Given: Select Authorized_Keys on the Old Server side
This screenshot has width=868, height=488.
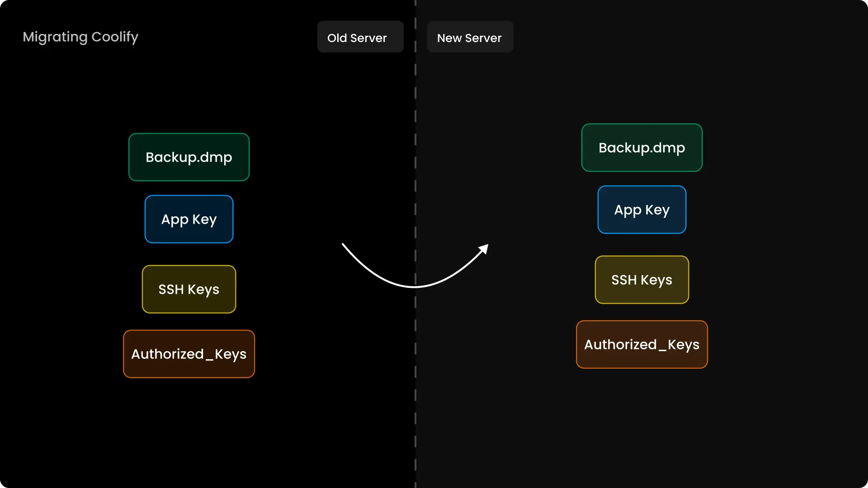Looking at the screenshot, I should (189, 354).
